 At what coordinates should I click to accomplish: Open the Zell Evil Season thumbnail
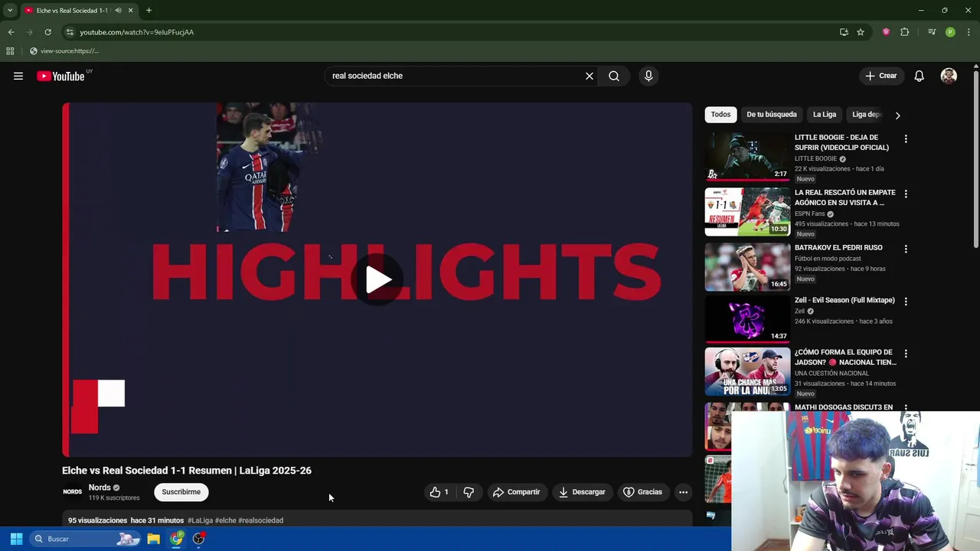pyautogui.click(x=747, y=319)
